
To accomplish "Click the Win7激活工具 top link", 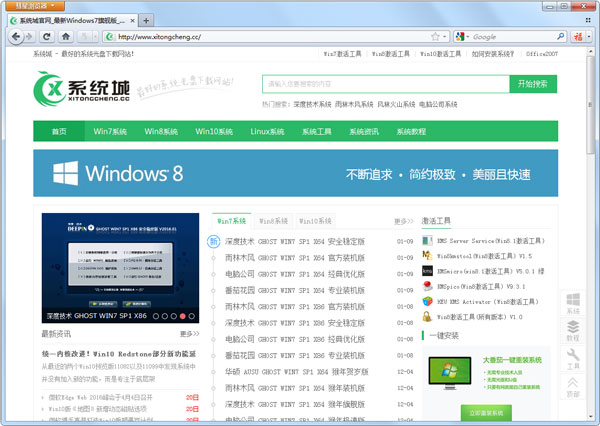I will tap(342, 54).
